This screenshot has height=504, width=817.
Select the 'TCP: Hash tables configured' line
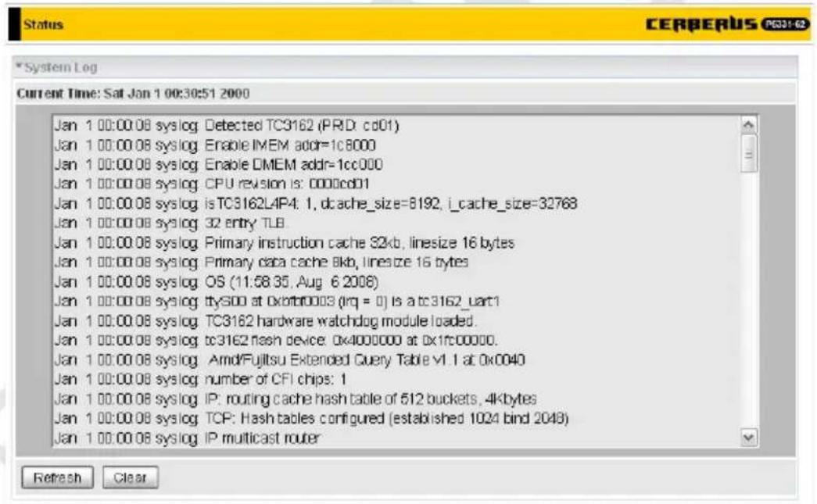pos(312,418)
